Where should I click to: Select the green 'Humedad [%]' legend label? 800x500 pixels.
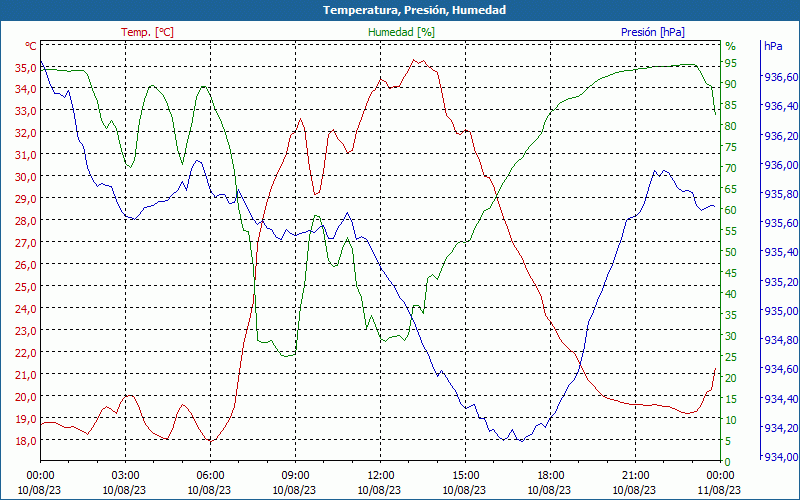click(401, 32)
